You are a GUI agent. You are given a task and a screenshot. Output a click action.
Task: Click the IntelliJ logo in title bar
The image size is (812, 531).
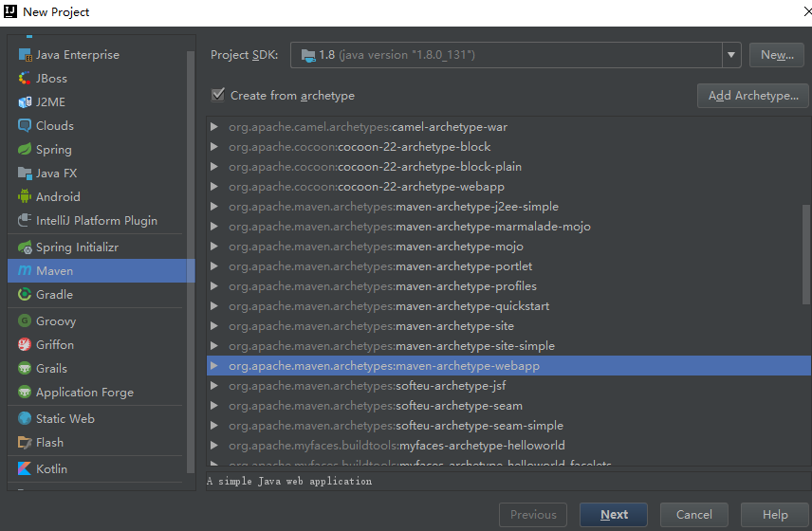tap(10, 11)
